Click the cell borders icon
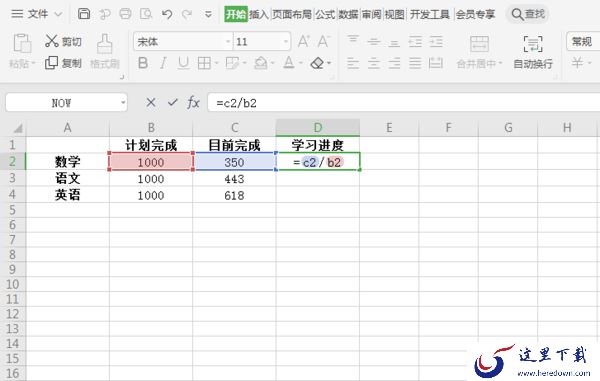This screenshot has height=381, width=600. point(204,63)
